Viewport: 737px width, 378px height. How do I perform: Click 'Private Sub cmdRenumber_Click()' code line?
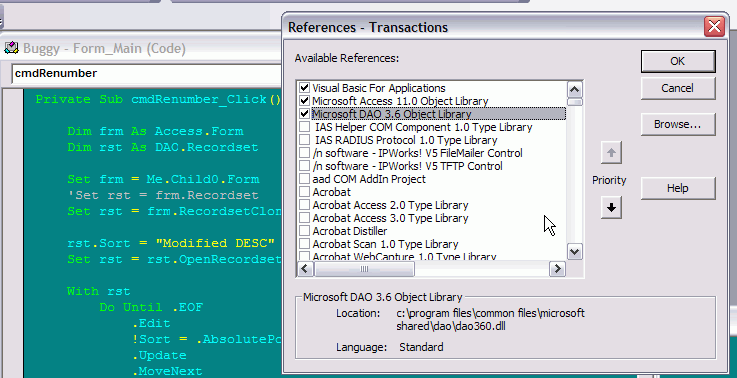158,99
